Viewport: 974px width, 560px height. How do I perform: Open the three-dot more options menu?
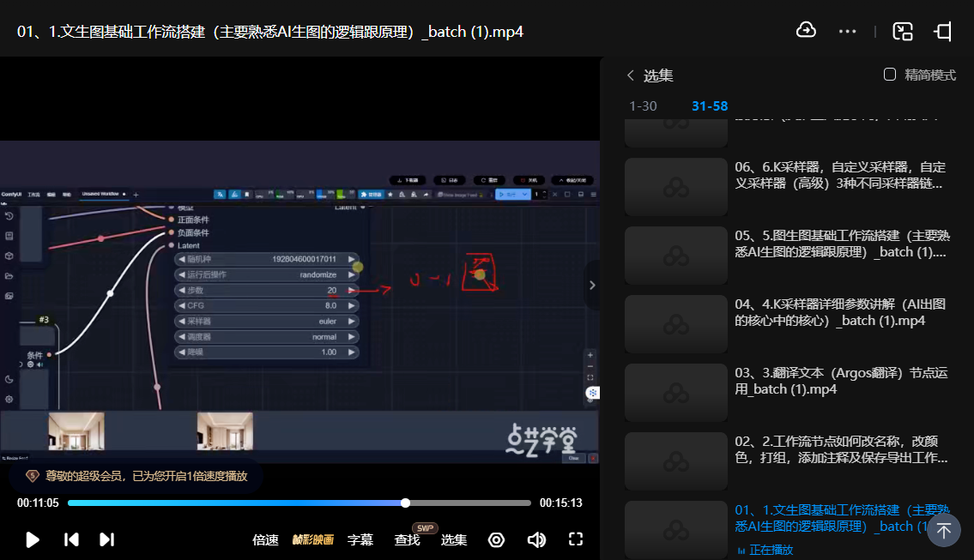pos(847,32)
